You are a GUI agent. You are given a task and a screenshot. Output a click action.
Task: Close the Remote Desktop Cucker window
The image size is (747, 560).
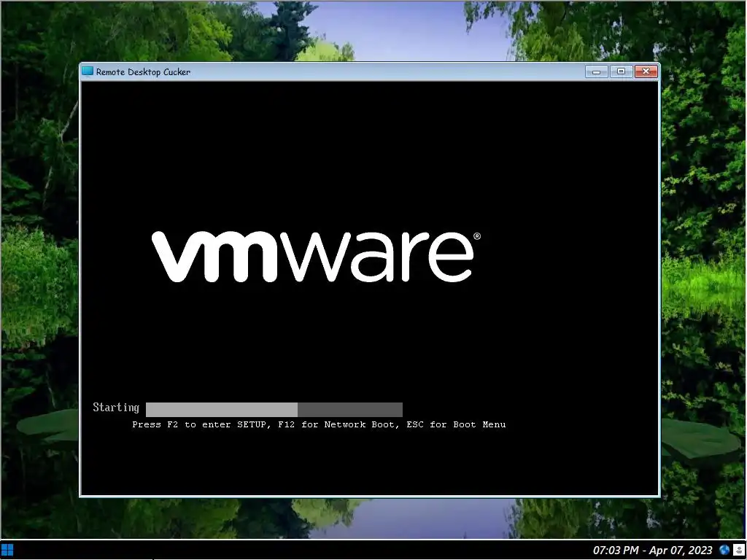pos(646,71)
